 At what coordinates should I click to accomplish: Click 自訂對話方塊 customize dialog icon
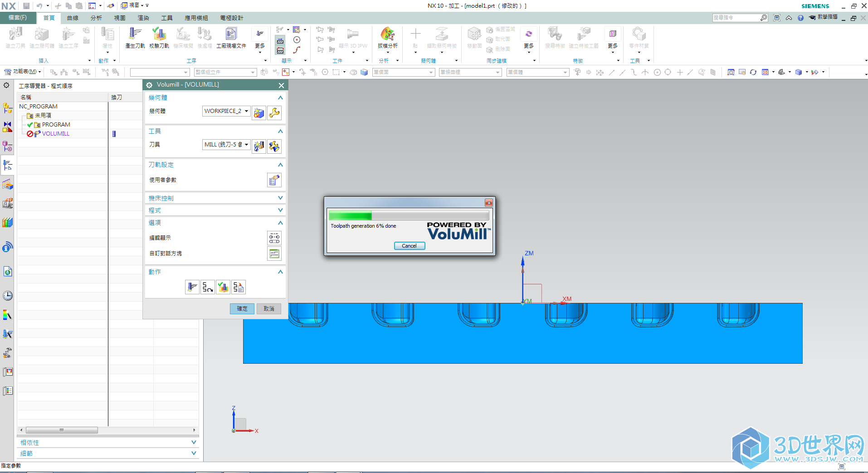[274, 254]
